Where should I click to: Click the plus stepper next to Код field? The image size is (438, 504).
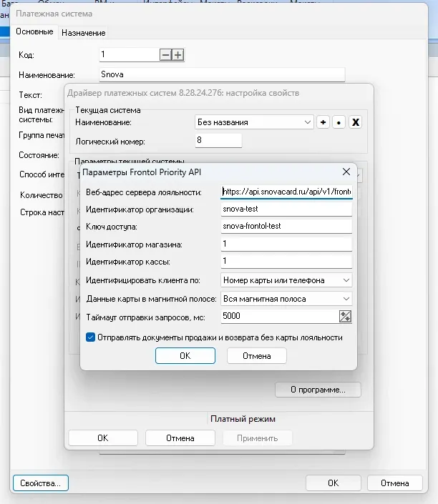(x=177, y=55)
